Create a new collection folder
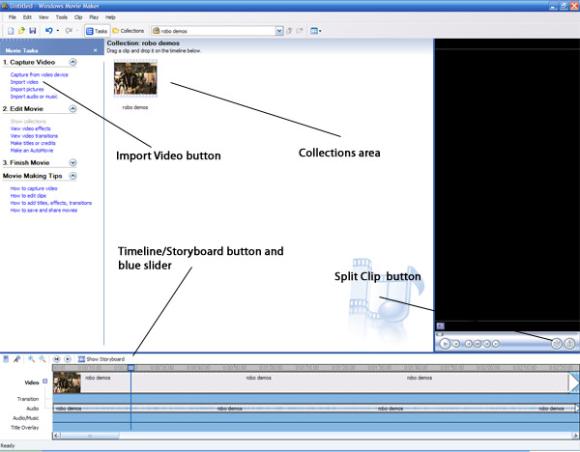Viewport: 580px width, 452px height. (x=300, y=31)
